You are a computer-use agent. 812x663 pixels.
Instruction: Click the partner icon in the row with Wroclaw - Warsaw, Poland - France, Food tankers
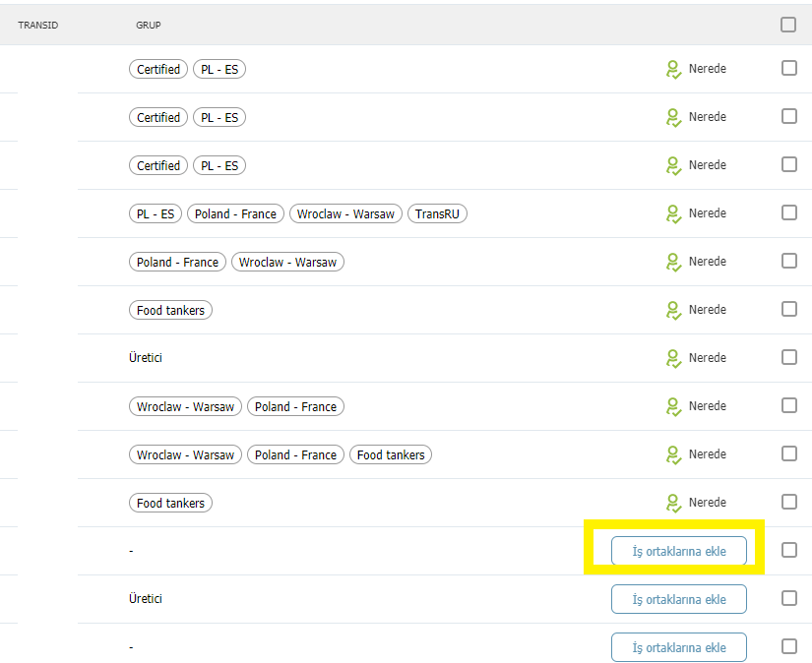click(673, 454)
